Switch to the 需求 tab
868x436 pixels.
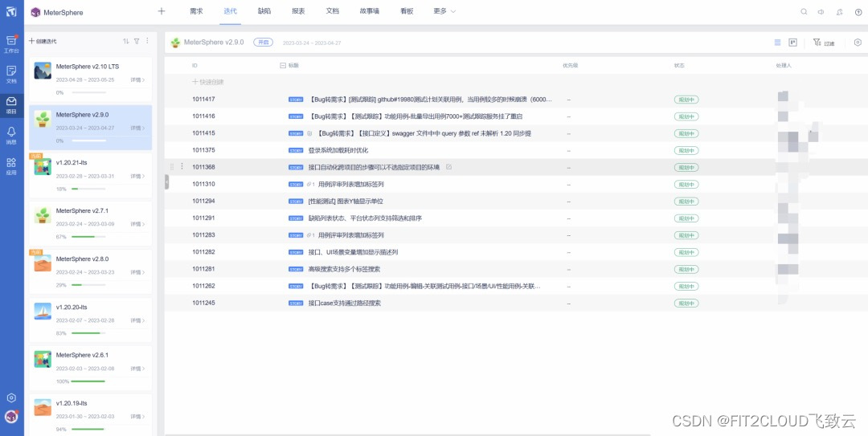pyautogui.click(x=196, y=11)
